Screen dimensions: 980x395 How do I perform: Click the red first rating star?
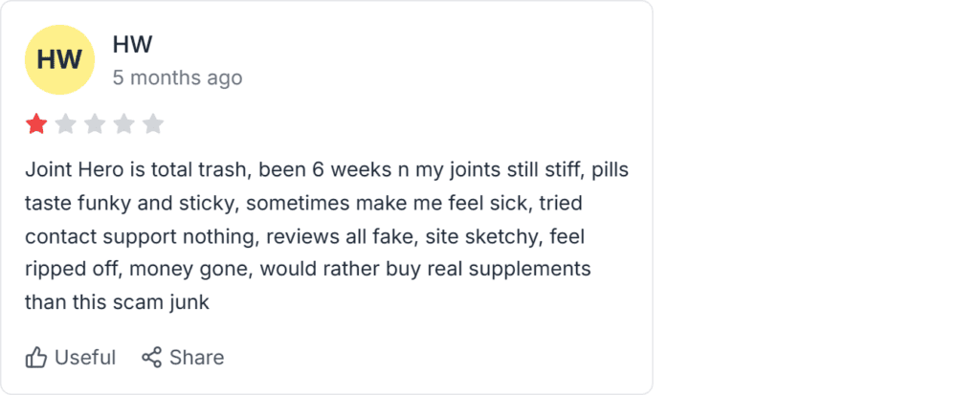(36, 124)
